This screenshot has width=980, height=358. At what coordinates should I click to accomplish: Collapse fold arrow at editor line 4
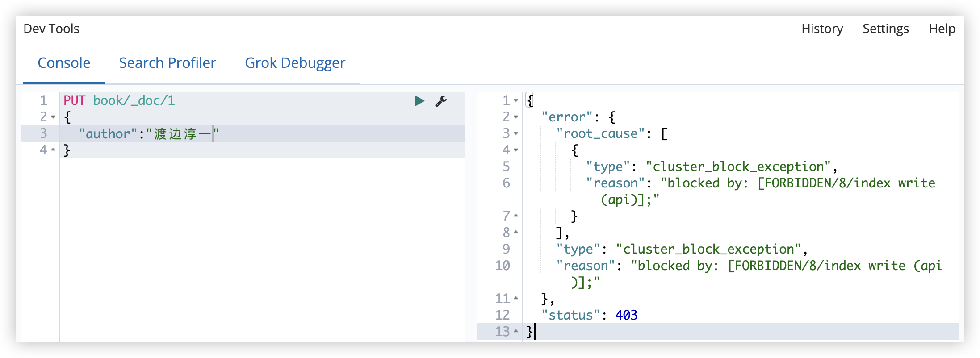(53, 150)
